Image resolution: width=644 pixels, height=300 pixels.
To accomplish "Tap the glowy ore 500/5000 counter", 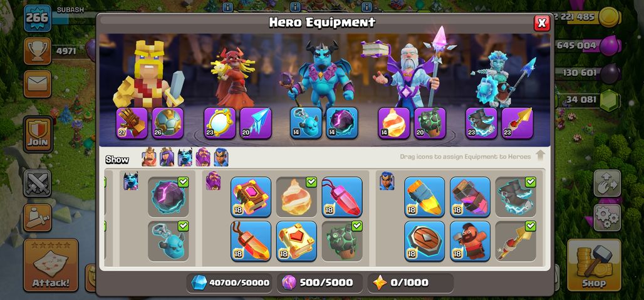I will coord(319,282).
